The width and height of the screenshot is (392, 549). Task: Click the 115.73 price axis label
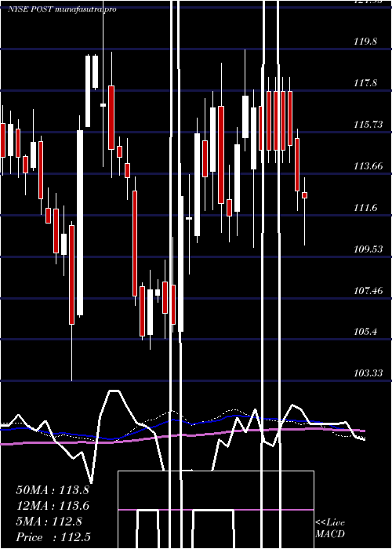[x=368, y=125]
